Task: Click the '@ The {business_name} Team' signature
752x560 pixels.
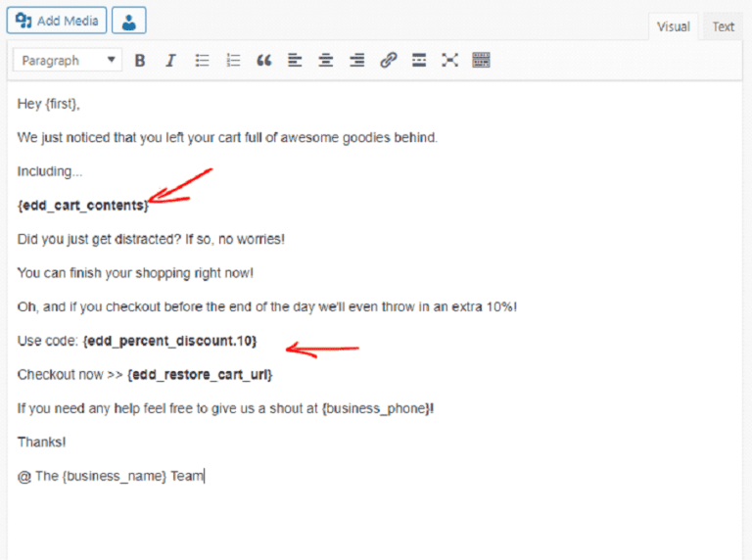Action: click(111, 476)
